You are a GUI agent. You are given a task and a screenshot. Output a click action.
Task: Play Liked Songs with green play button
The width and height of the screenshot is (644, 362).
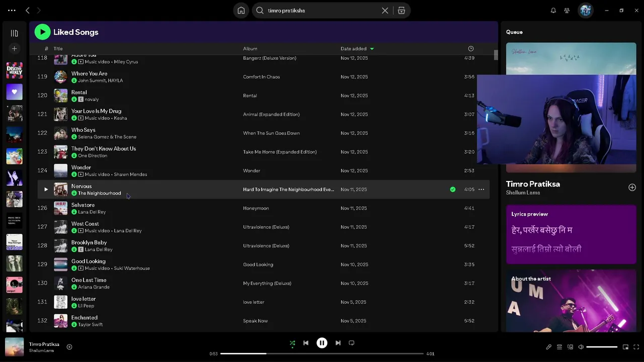tap(42, 32)
